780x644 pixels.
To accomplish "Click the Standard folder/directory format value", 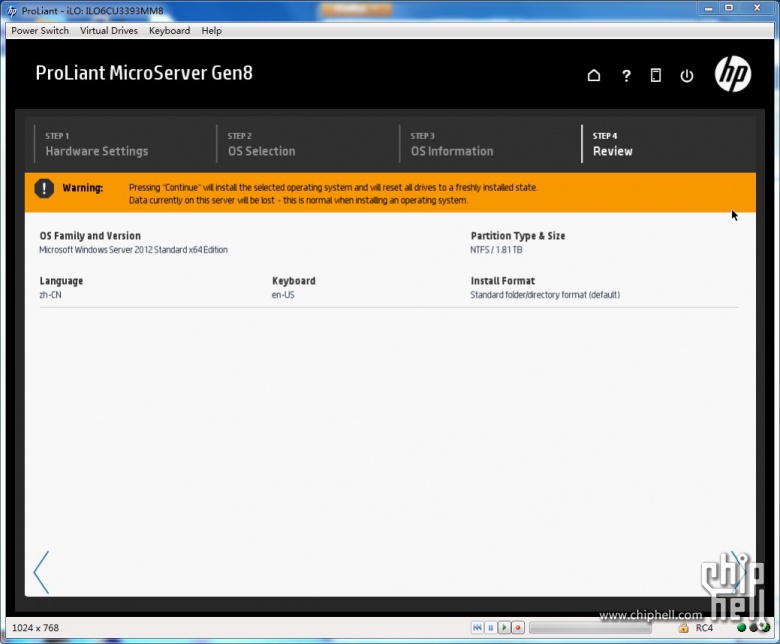I will [545, 294].
